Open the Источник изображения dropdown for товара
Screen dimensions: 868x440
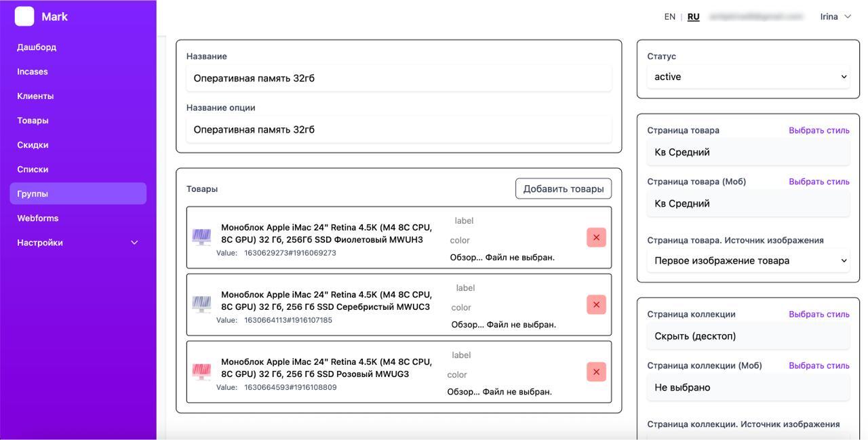[x=748, y=260]
